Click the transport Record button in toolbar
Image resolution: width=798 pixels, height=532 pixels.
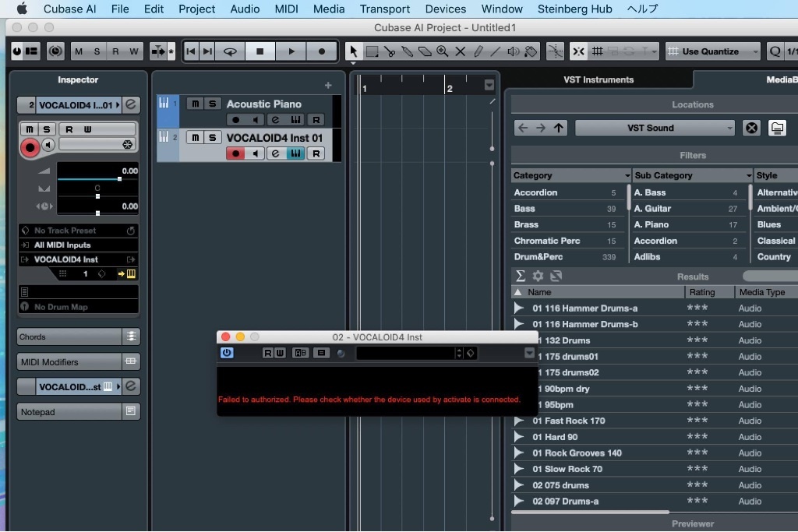click(322, 51)
